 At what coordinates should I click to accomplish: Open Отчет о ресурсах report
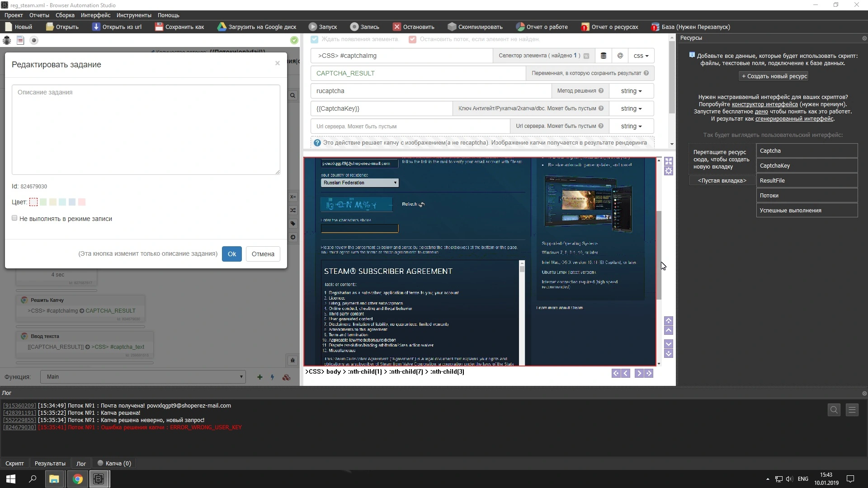[x=610, y=27]
